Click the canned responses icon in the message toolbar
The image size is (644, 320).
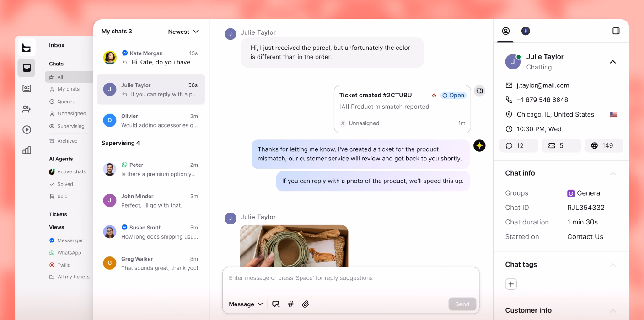pyautogui.click(x=276, y=304)
